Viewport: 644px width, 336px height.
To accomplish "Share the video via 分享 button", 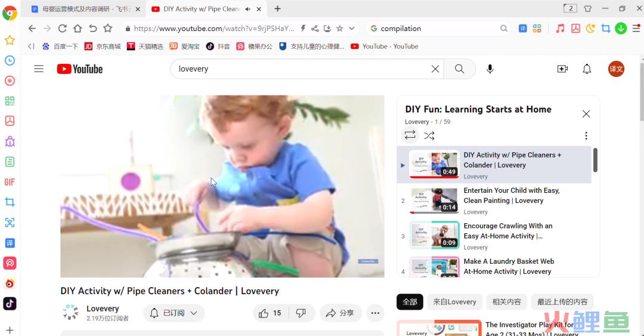I will (x=340, y=313).
